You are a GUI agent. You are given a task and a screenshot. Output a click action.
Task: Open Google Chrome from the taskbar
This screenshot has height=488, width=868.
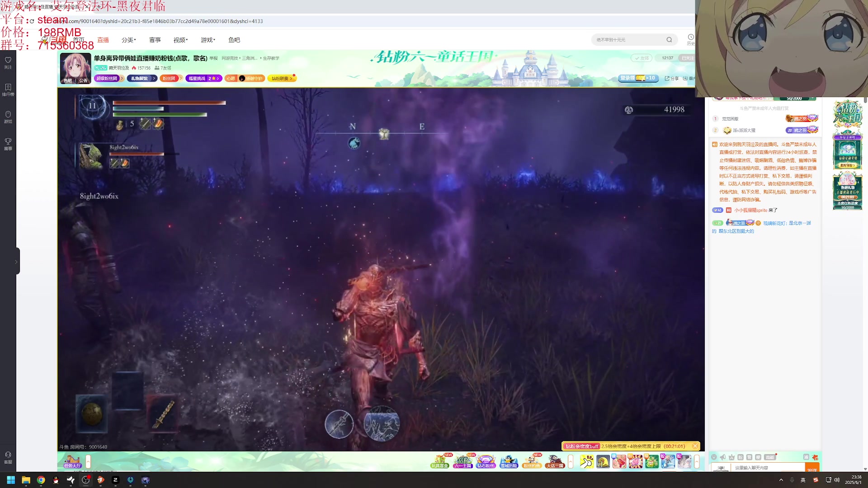coord(41,480)
